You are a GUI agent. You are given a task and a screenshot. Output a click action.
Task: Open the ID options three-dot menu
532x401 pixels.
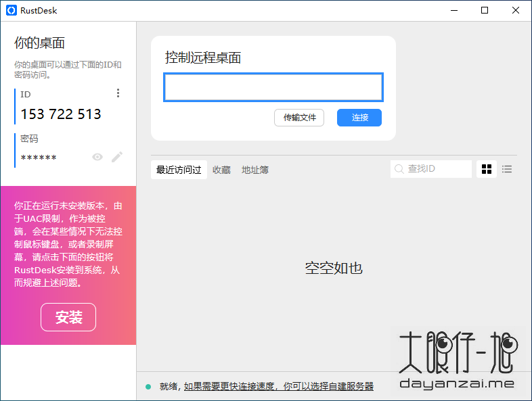pos(118,93)
